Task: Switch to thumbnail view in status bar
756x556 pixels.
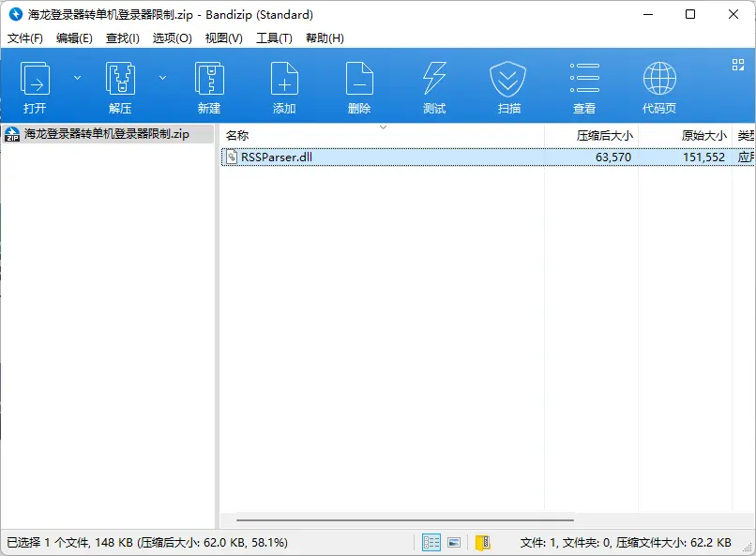Action: point(454,542)
